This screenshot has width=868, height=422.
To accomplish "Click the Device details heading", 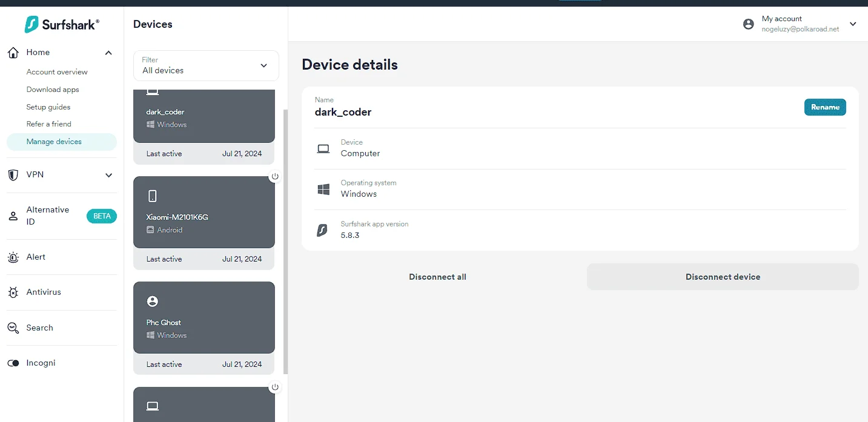I will click(x=350, y=65).
